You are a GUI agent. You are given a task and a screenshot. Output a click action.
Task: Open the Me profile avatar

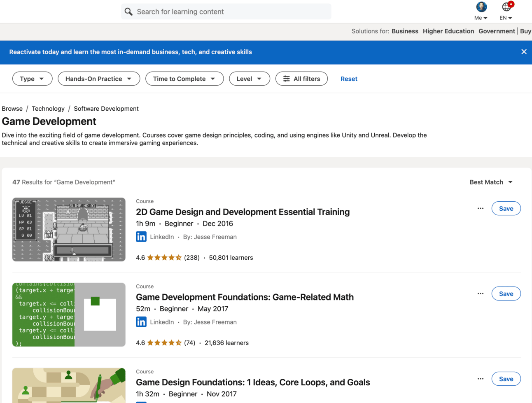(x=481, y=7)
